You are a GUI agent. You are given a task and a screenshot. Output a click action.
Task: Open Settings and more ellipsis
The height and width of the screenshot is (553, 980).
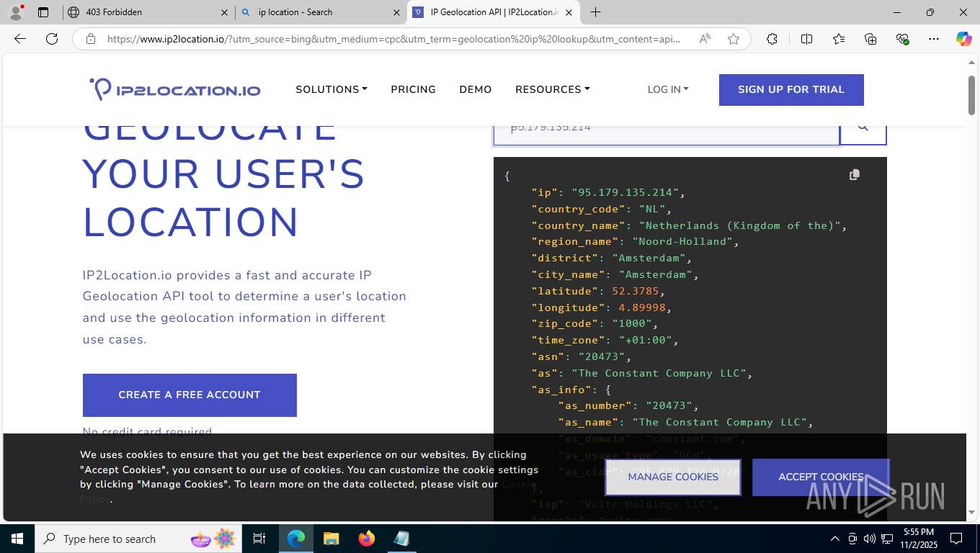934,39
